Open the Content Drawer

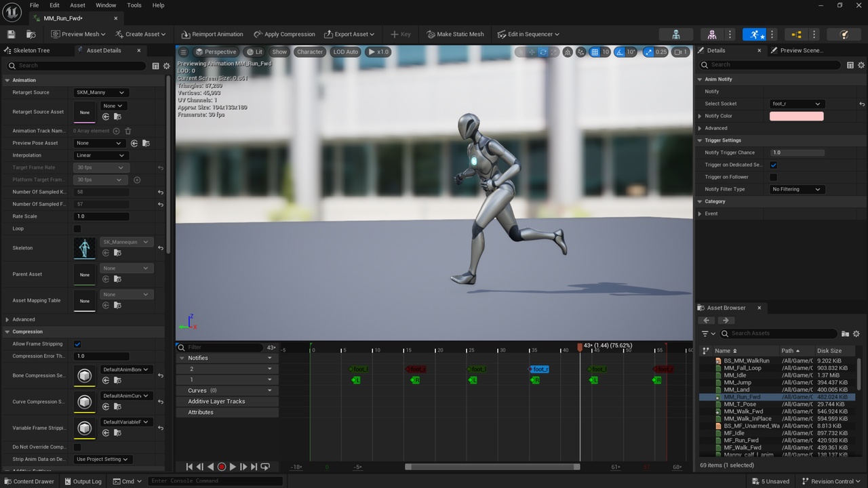point(28,481)
